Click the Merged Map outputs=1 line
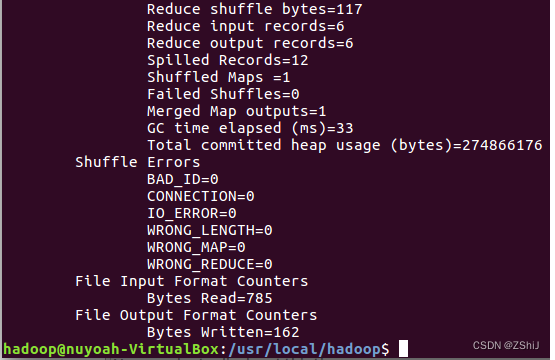The height and width of the screenshot is (360, 555). coord(236,112)
